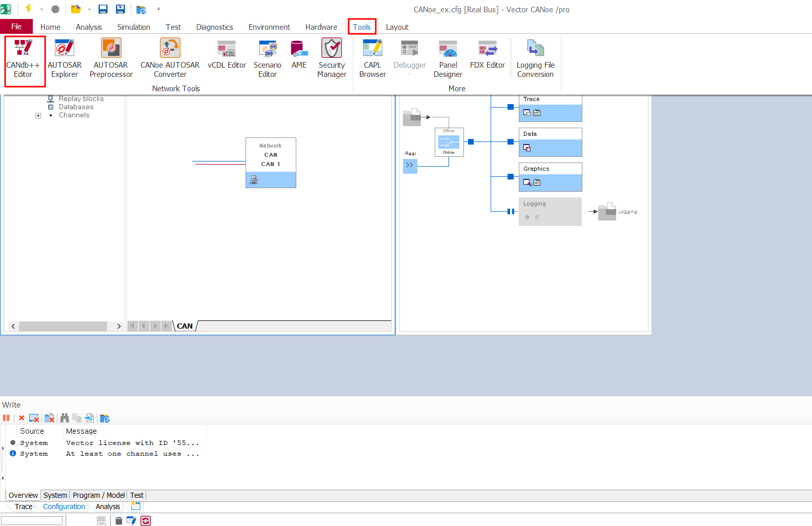Toggle the Logging branch break point
The width and height of the screenshot is (812, 526).
511,211
